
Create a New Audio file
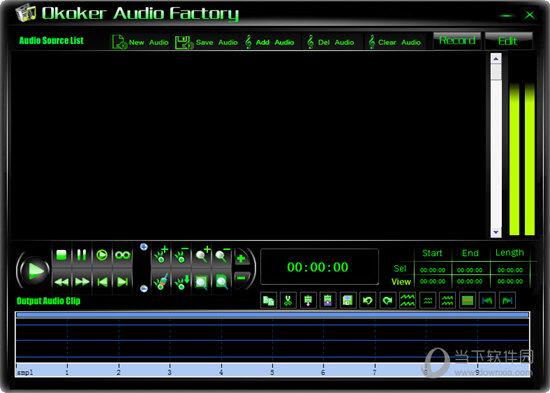coord(140,42)
